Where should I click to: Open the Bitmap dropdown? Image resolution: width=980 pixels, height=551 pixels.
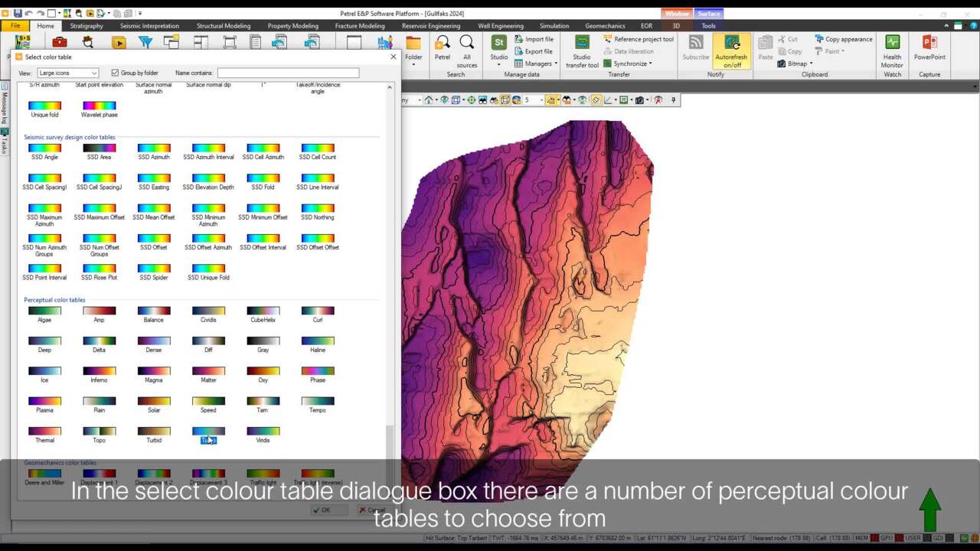tap(796, 64)
